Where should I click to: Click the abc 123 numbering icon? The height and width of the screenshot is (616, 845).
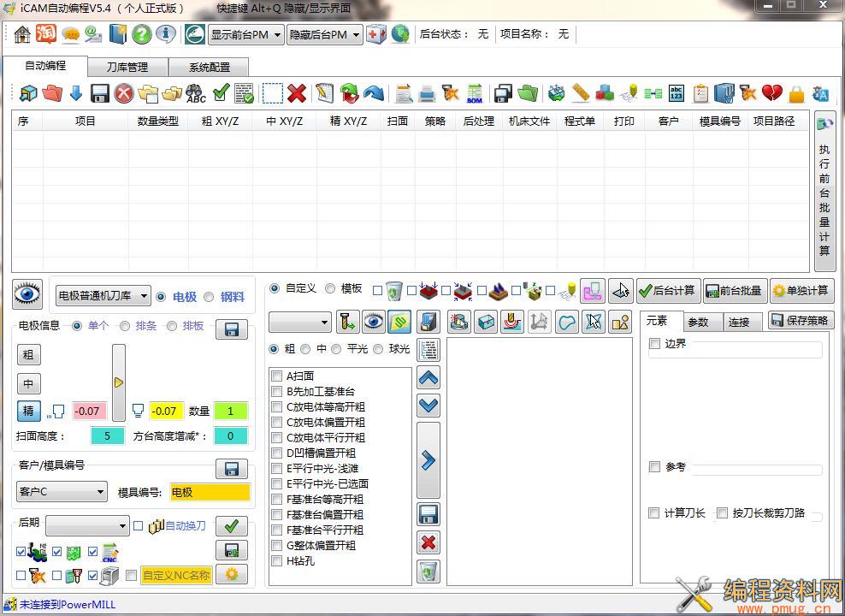pos(677,93)
